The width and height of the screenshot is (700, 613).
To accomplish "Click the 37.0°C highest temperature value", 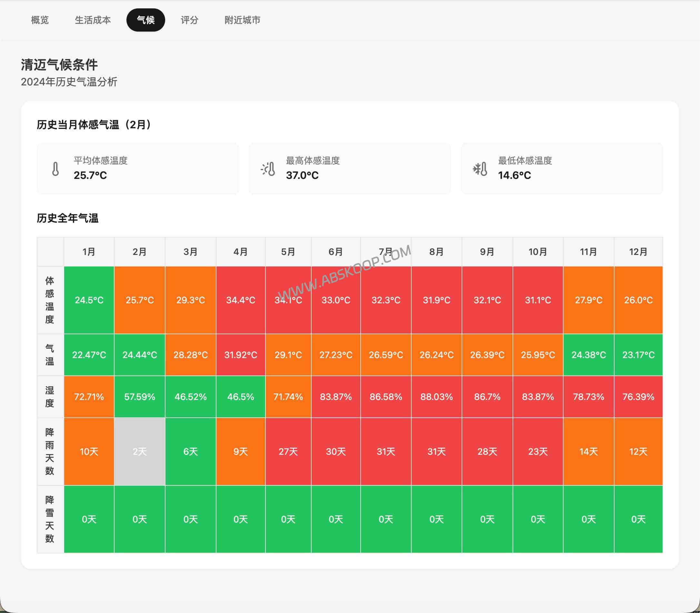I will point(302,176).
